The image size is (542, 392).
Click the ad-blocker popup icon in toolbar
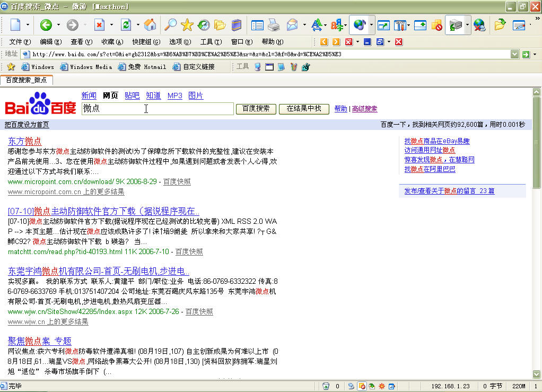click(x=437, y=25)
